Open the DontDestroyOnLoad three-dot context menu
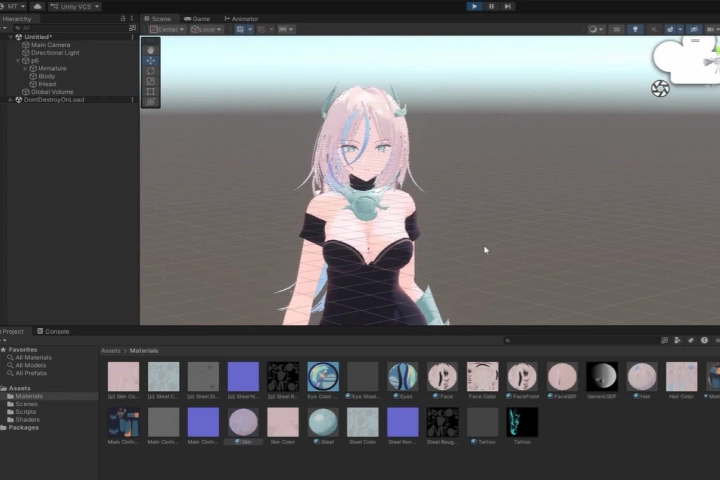This screenshot has width=720, height=480. coord(133,100)
